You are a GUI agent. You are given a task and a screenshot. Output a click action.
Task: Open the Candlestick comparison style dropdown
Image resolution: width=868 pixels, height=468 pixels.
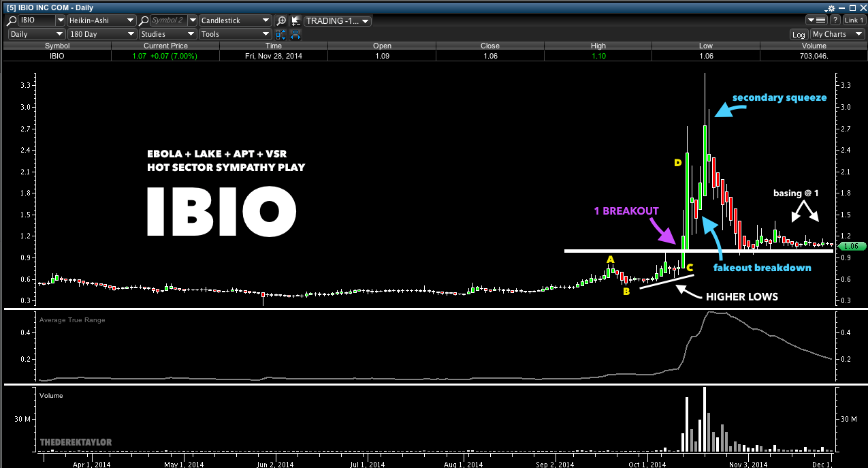[236, 20]
